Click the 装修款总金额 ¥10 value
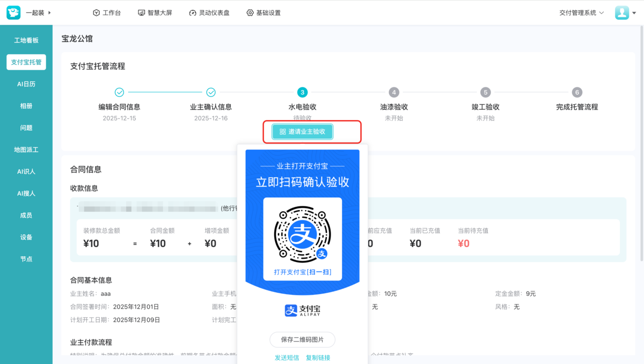 pos(91,243)
